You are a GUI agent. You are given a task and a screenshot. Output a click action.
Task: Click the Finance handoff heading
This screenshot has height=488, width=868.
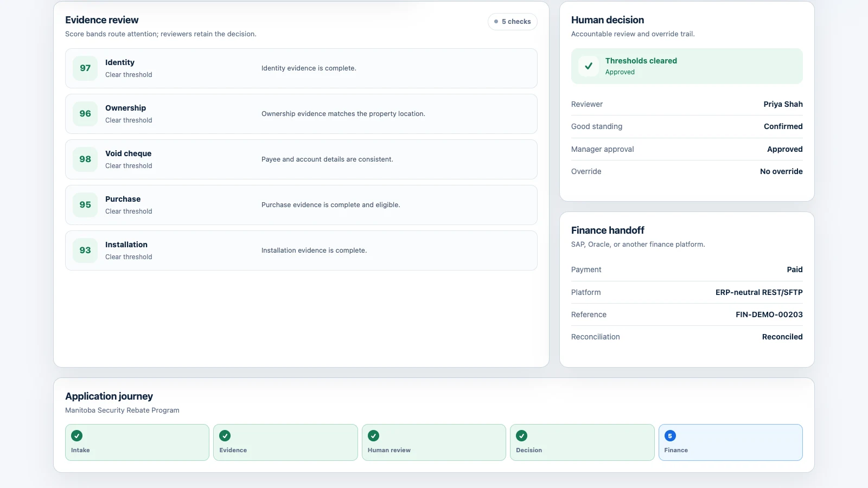608,230
